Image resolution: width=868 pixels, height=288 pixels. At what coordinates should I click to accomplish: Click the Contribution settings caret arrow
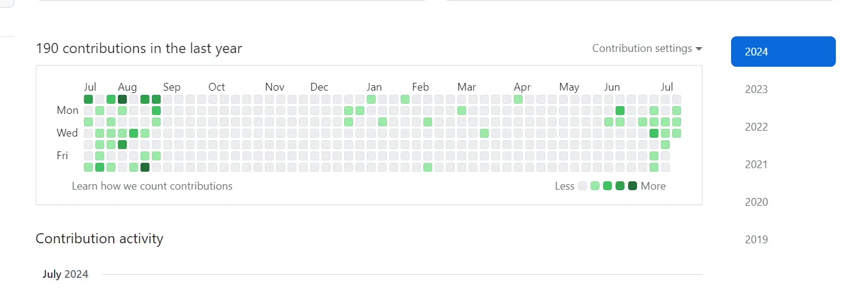(699, 49)
